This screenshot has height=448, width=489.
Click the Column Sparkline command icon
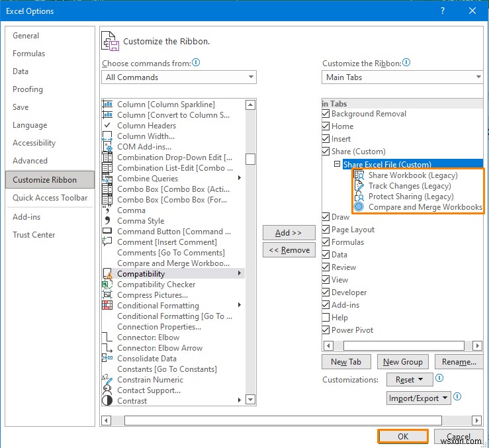(107, 104)
